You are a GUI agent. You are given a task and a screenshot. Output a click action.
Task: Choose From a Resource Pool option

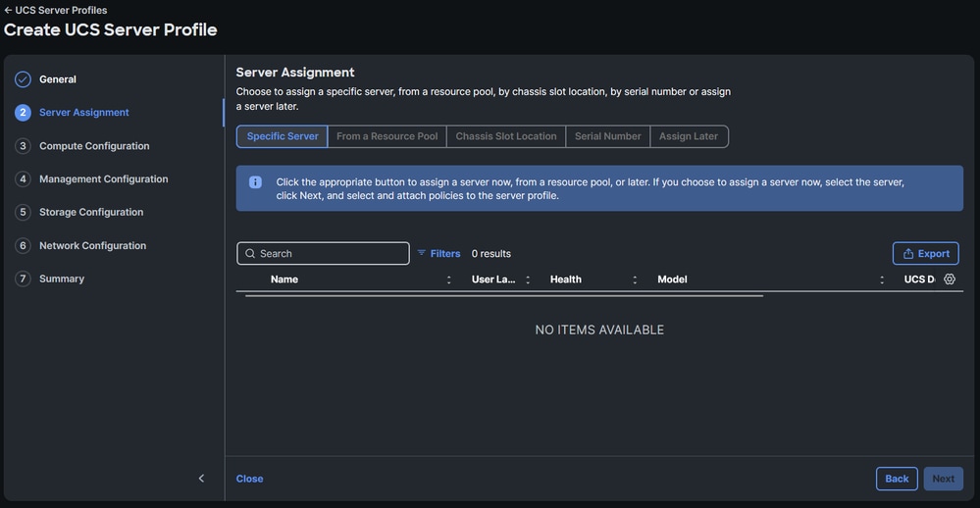point(387,136)
